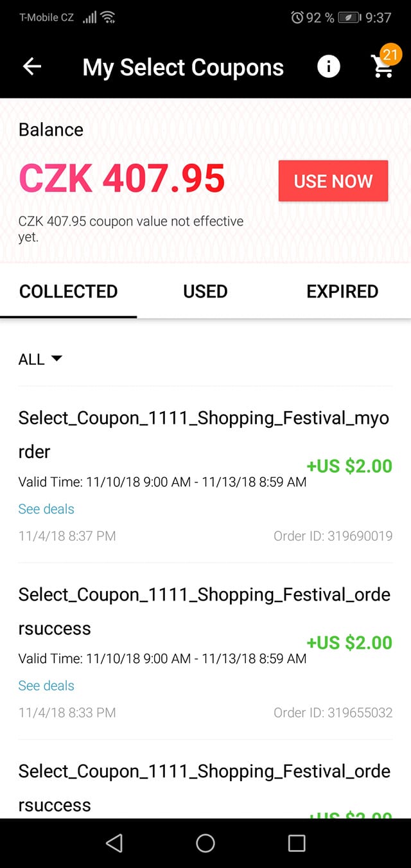Image resolution: width=411 pixels, height=868 pixels.
Task: Open the shopping cart icon
Action: 383,66
